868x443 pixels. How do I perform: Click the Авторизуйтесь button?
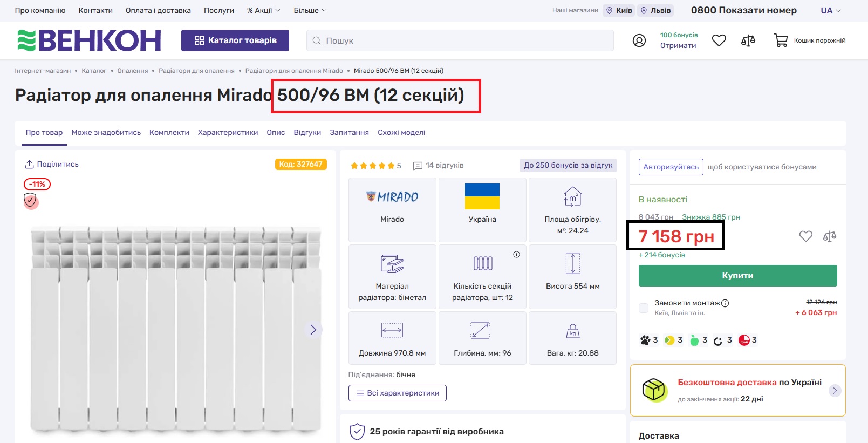click(x=671, y=167)
